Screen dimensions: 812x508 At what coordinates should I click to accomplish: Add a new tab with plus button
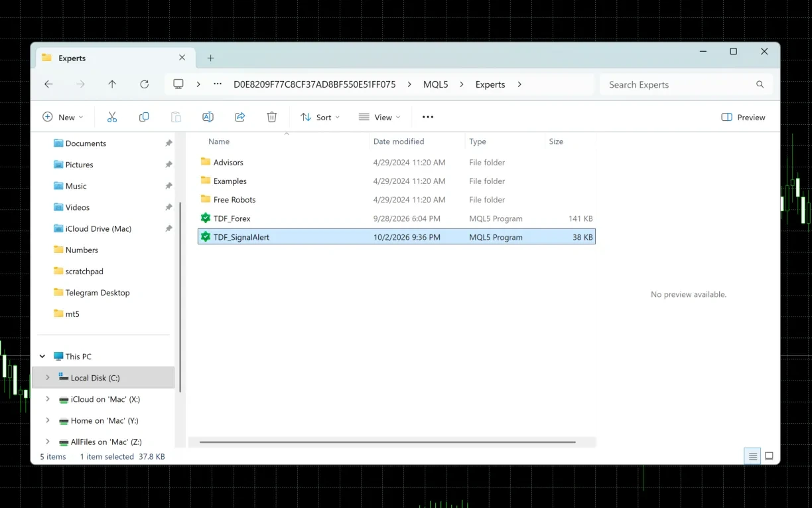point(211,58)
